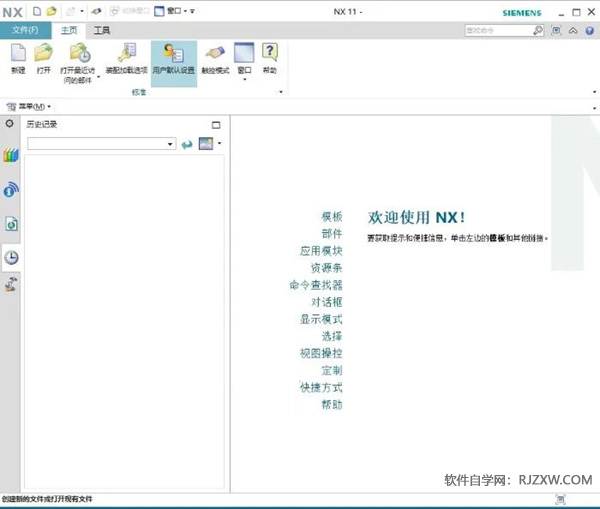This screenshot has width=600, height=509.
Task: Click quick access Open folder icon
Action: click(51, 11)
